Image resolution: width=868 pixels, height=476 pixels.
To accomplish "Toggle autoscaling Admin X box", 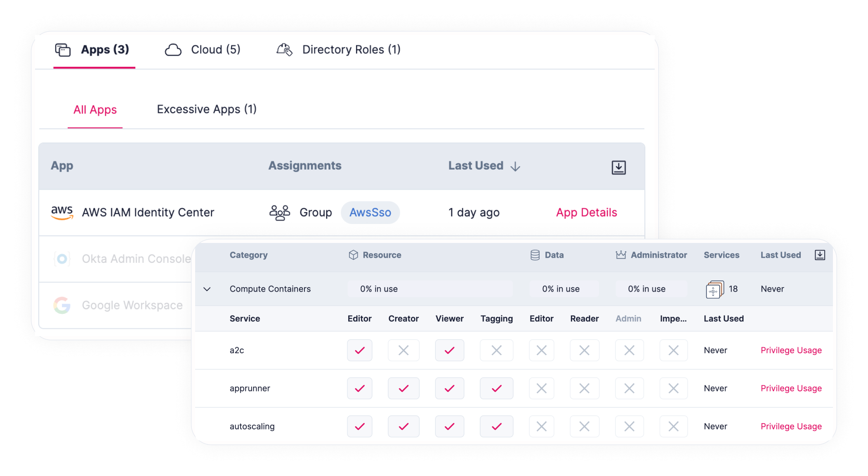I will click(629, 426).
